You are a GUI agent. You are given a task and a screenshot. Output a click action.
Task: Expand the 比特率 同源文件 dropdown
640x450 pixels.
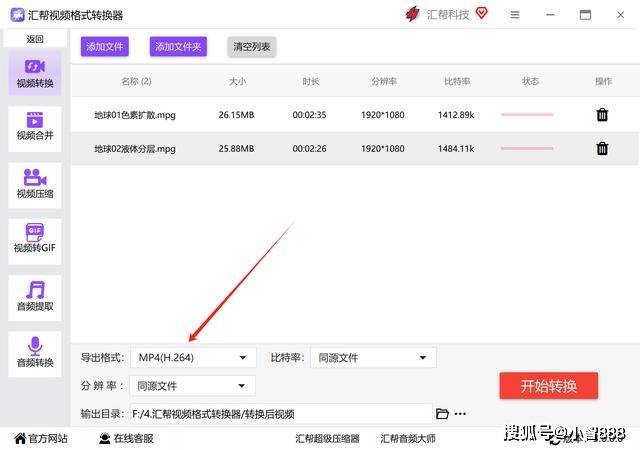pos(373,358)
